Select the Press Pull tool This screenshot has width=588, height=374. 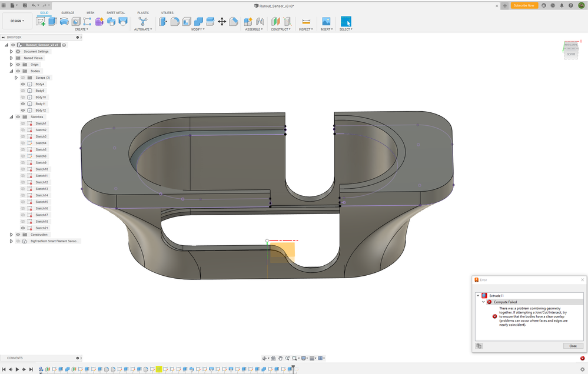click(x=163, y=21)
